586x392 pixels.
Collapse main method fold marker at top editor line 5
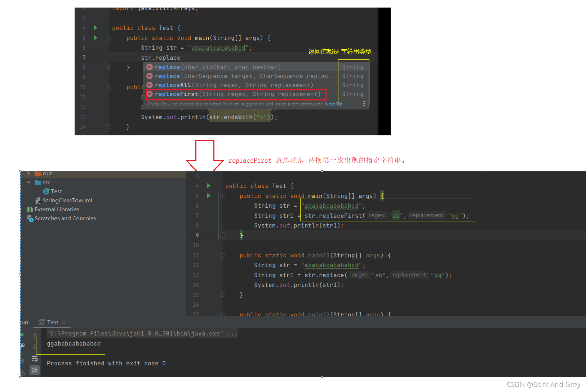pyautogui.click(x=109, y=38)
